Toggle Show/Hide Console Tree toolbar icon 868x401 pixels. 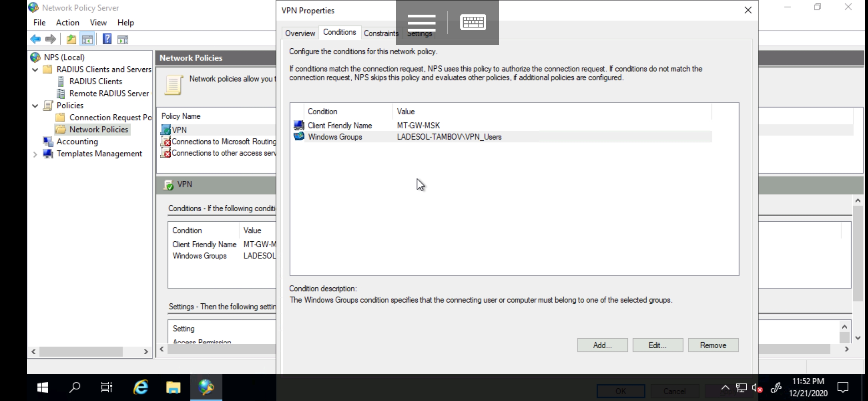[87, 39]
